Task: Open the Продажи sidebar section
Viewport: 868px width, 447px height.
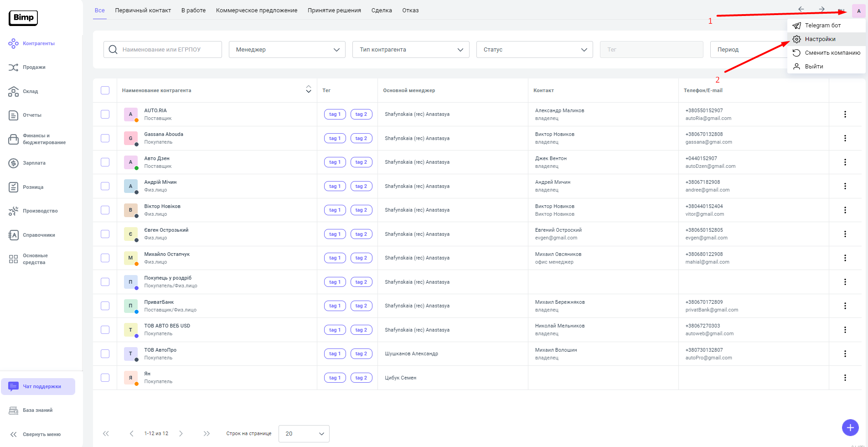Action: pyautogui.click(x=34, y=68)
